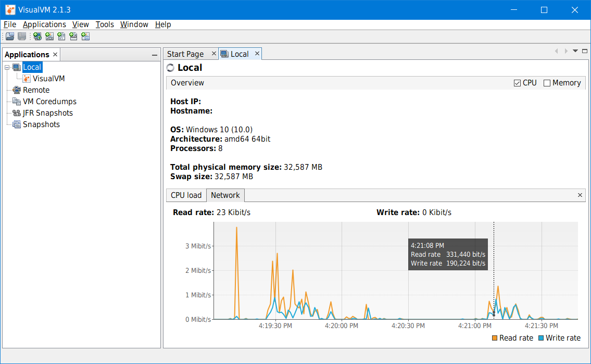Viewport: 591px width, 364px height.
Task: Click the Add Remote Host toolbar icon
Action: click(37, 36)
